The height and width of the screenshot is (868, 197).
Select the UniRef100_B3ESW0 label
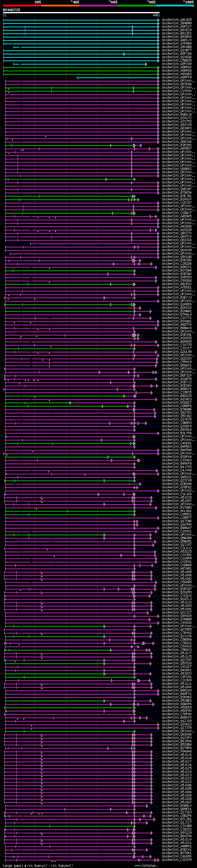pyautogui.click(x=177, y=274)
